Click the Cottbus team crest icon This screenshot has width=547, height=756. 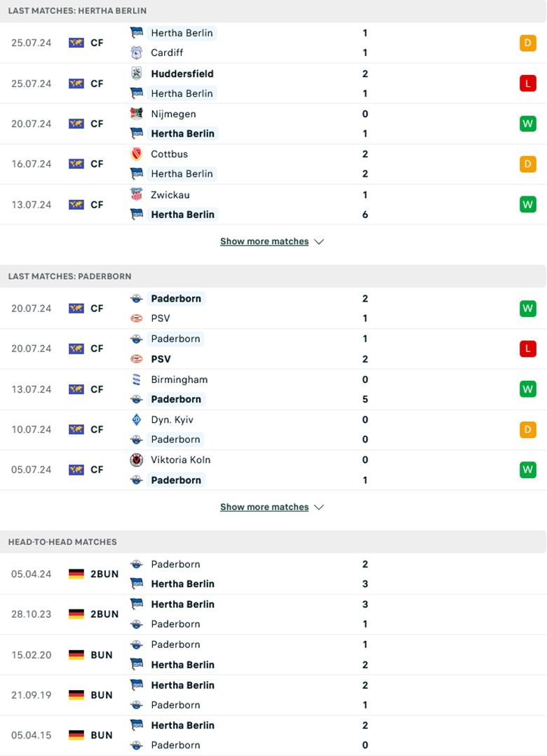coord(137,154)
